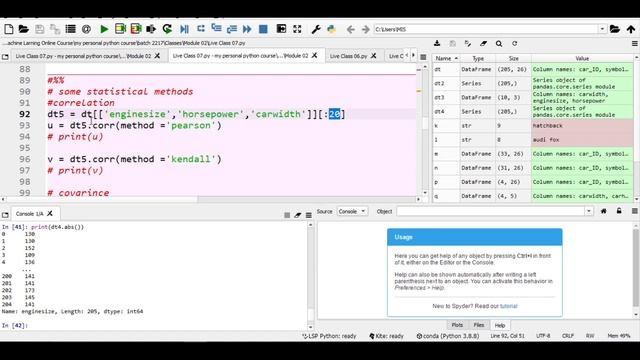
Task: Open the Source Console dropdown
Action: tap(352, 211)
